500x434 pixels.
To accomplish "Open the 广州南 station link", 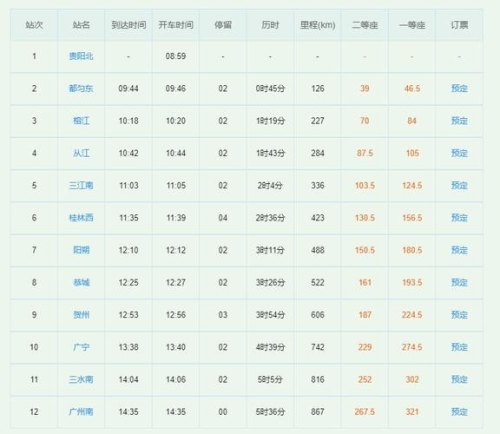I will tap(81, 412).
